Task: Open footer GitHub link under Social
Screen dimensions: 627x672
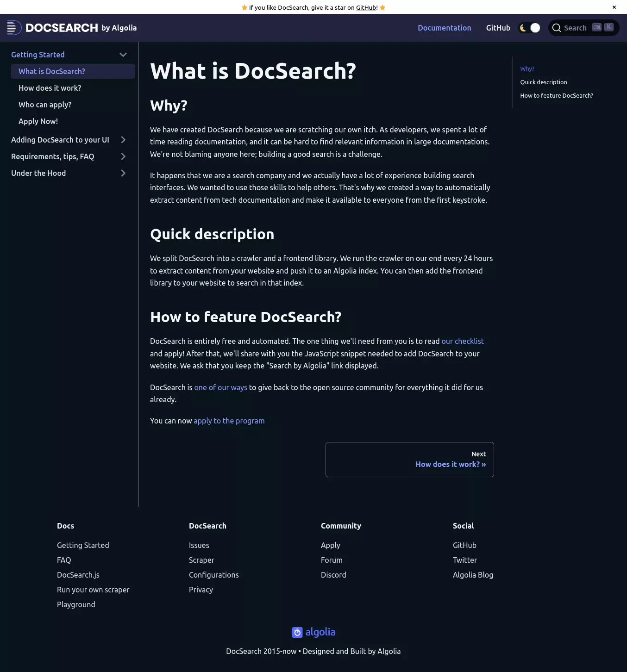Action: coord(464,545)
